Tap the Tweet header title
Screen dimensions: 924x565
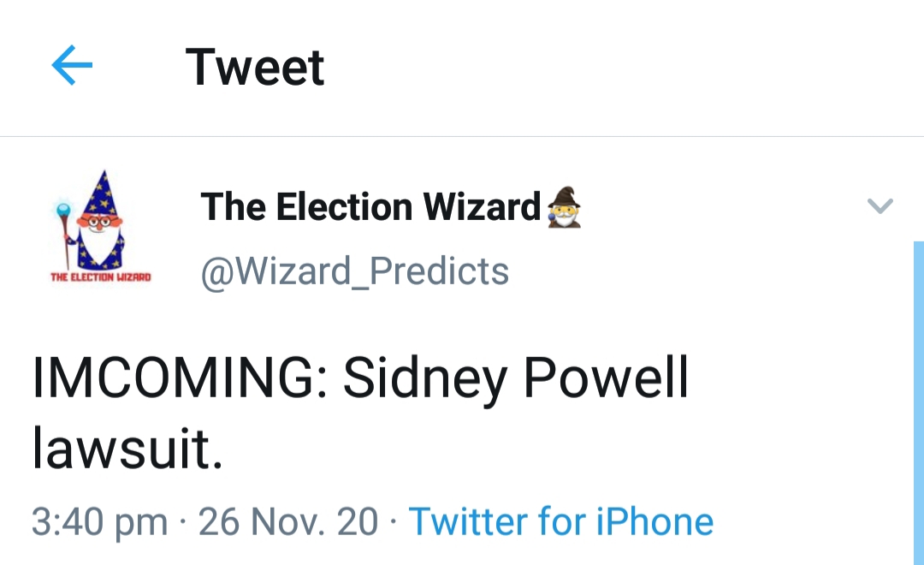tap(255, 67)
